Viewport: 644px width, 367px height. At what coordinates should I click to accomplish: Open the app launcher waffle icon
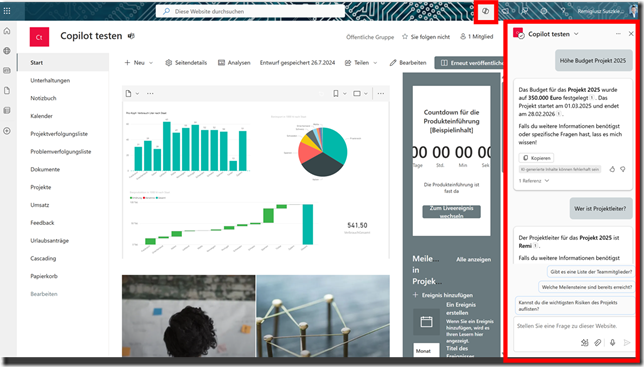click(x=7, y=11)
